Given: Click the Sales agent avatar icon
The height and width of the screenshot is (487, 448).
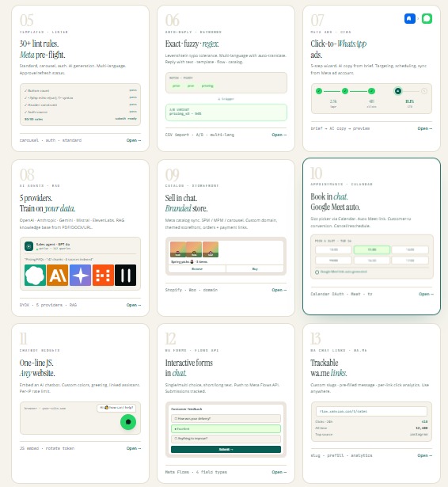Looking at the screenshot, I should pos(28,246).
